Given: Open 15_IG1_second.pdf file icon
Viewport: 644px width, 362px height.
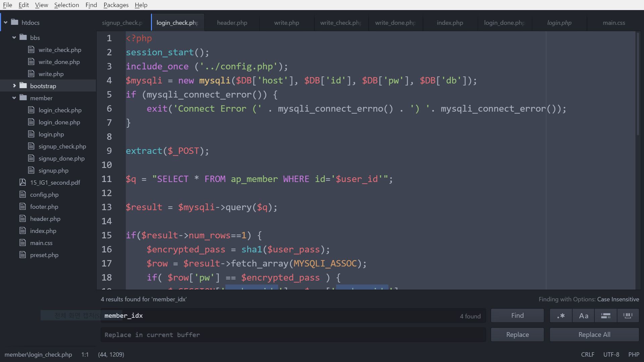Looking at the screenshot, I should pos(22,182).
